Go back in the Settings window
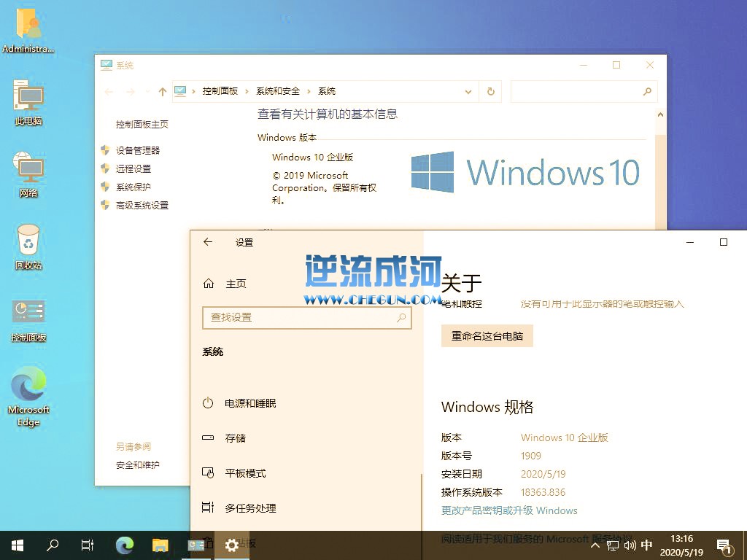Viewport: 747px width, 560px height. point(208,242)
